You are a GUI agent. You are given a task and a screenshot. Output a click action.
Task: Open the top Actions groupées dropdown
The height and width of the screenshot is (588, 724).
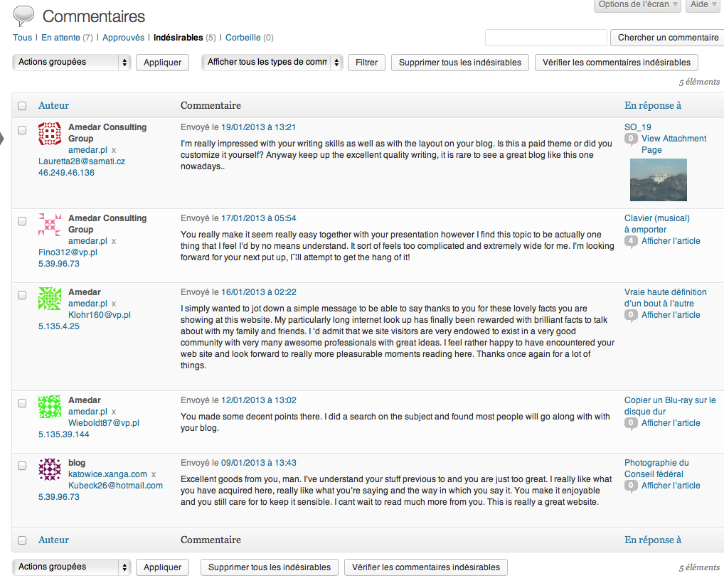tap(72, 63)
